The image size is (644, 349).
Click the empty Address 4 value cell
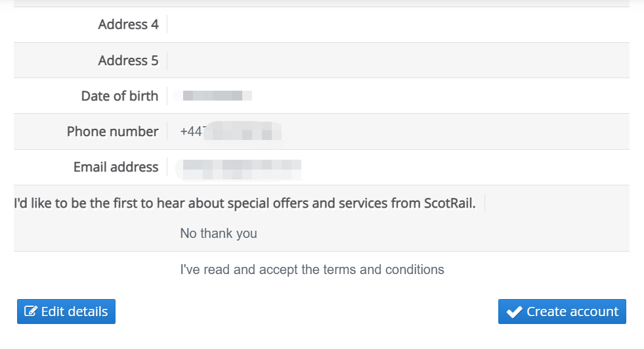point(398,25)
